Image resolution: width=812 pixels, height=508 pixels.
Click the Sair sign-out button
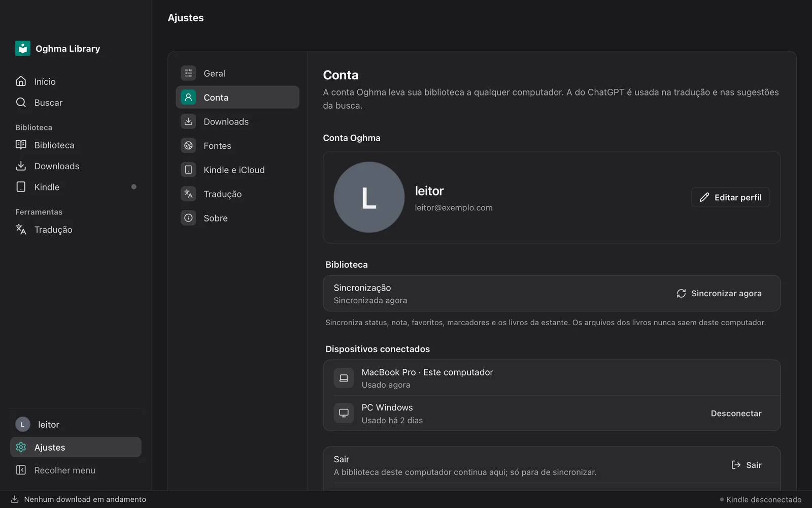click(x=747, y=465)
